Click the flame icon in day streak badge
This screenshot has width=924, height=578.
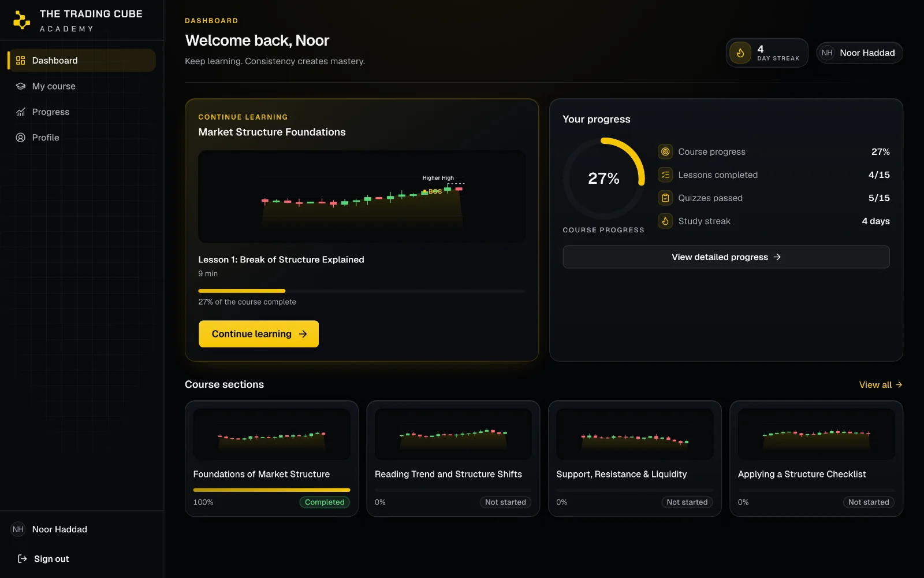(740, 53)
